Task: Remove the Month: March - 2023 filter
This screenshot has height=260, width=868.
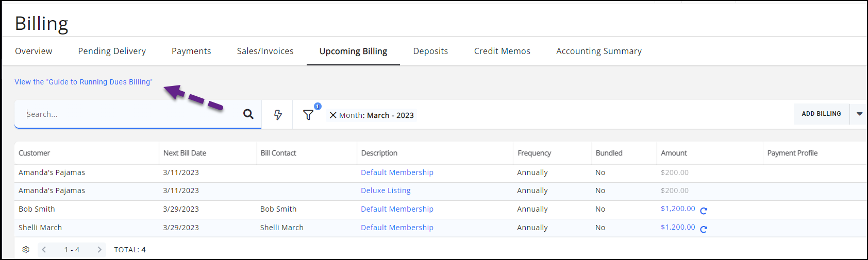Action: (333, 115)
